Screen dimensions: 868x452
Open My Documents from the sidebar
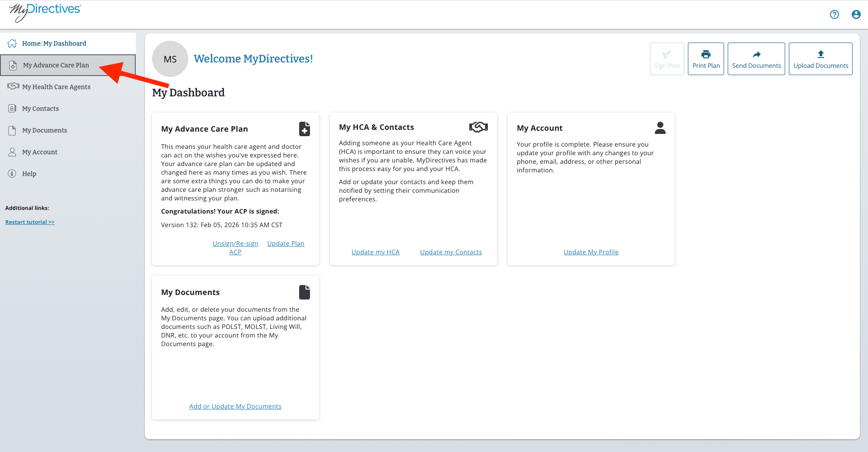(x=44, y=130)
